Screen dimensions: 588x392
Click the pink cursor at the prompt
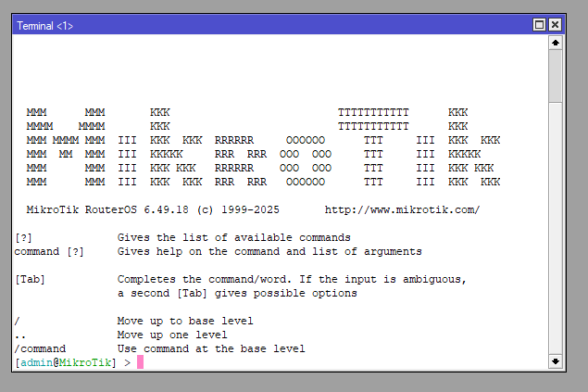pos(140,362)
